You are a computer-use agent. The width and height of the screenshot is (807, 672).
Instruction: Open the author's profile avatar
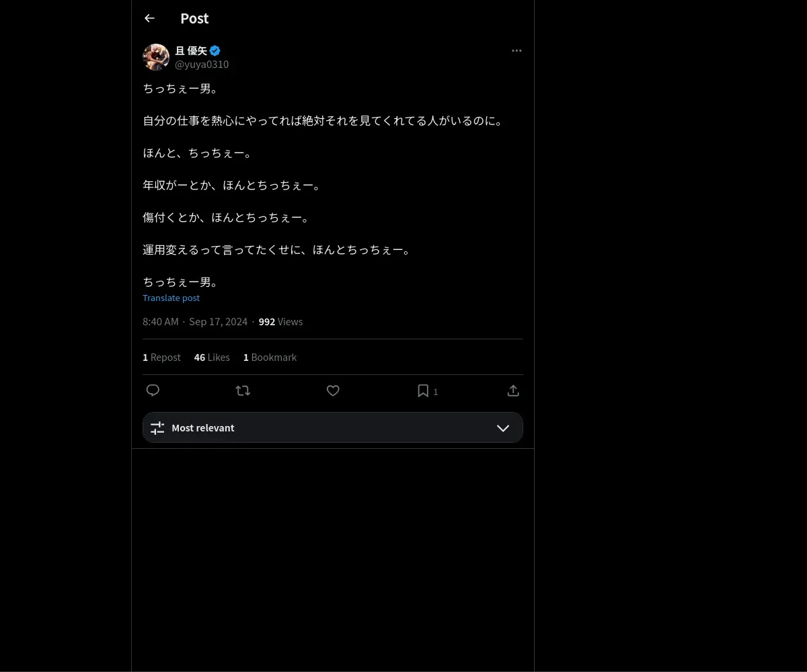click(156, 57)
